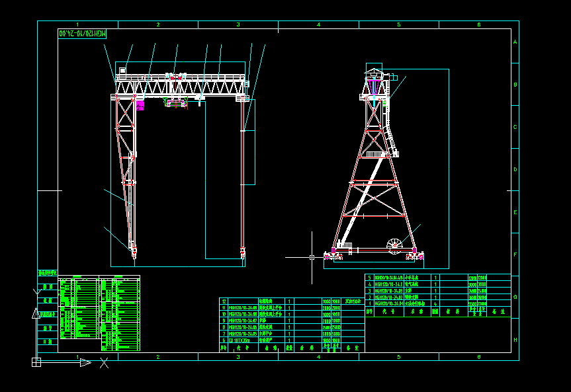Screen dimensions: 571x392
Task: Select zone letter D on the border
Action: 515,169
